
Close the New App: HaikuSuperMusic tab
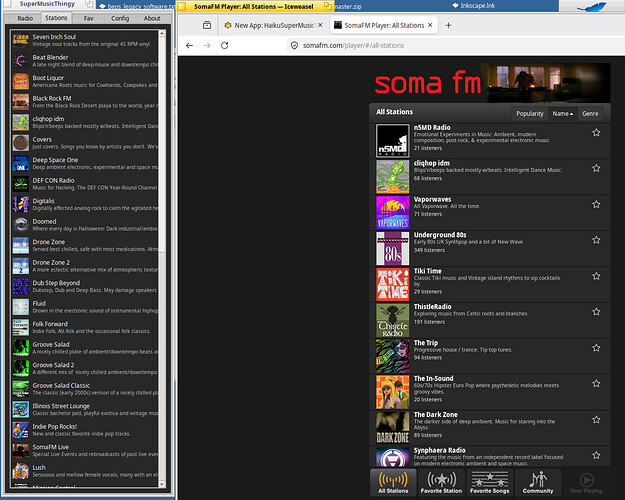(320, 25)
